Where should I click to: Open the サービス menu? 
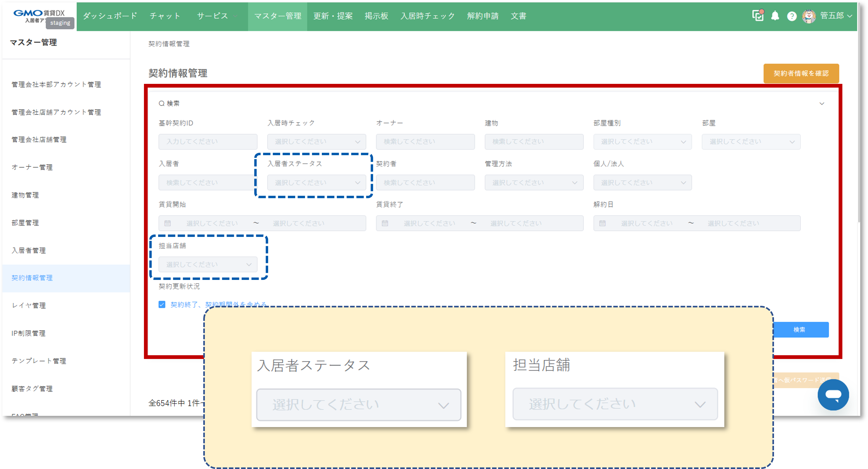(x=213, y=16)
